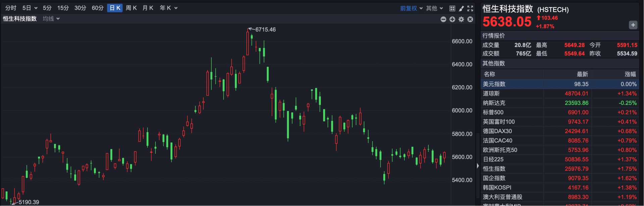Collapse the right quote panel arrow

[x=478, y=166]
